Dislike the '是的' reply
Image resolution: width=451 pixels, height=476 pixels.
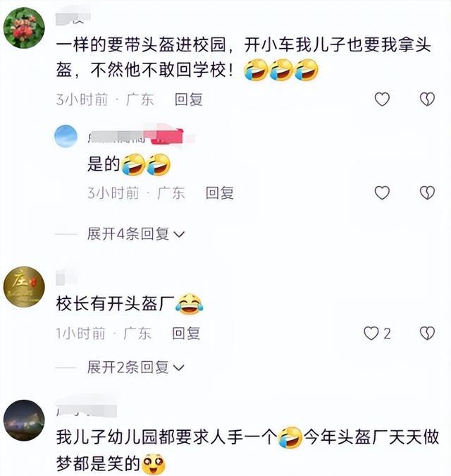[427, 193]
